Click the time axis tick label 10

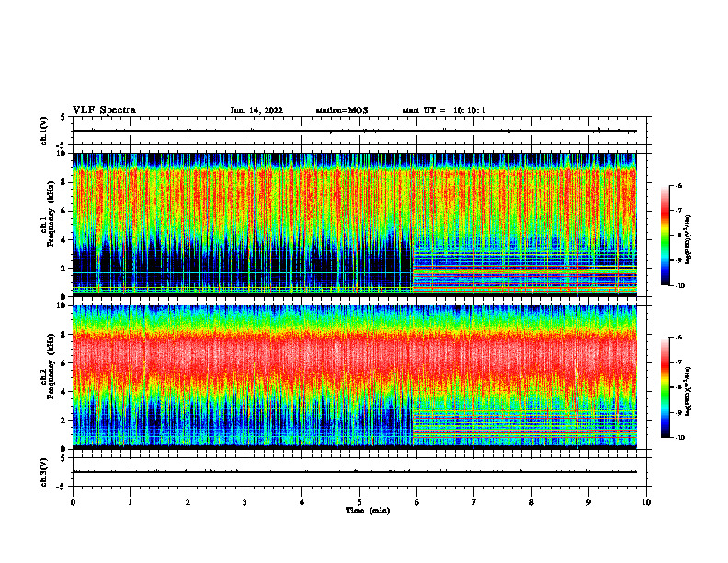click(646, 502)
